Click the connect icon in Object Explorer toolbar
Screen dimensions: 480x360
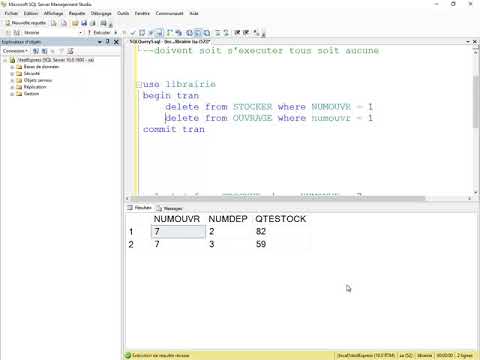click(x=36, y=51)
